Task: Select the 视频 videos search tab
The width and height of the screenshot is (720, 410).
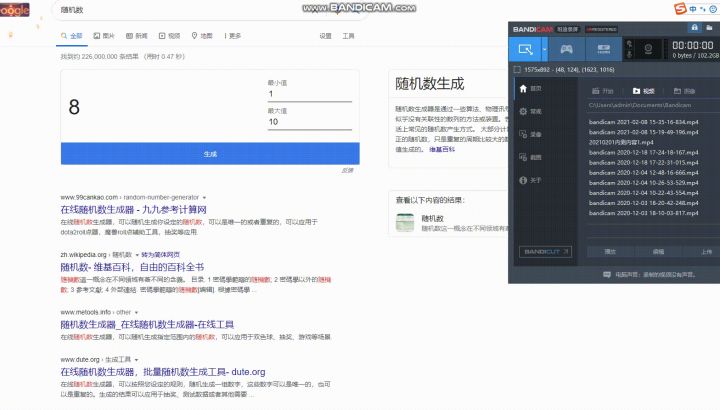Action: point(169,36)
